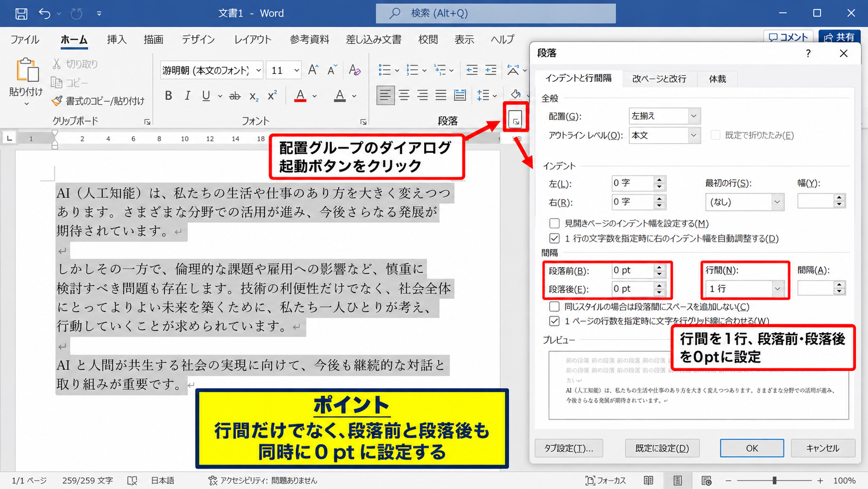Open the font name dropdown

[259, 70]
